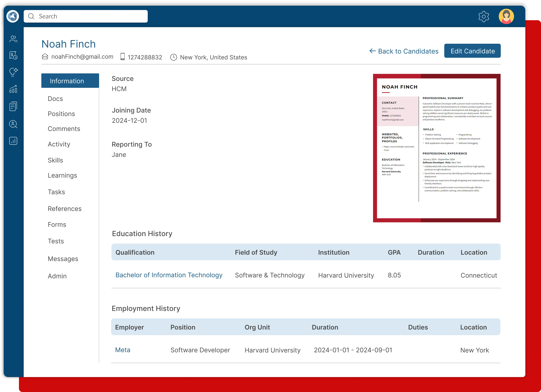Select the References section
This screenshot has height=392, width=541.
pyautogui.click(x=65, y=209)
